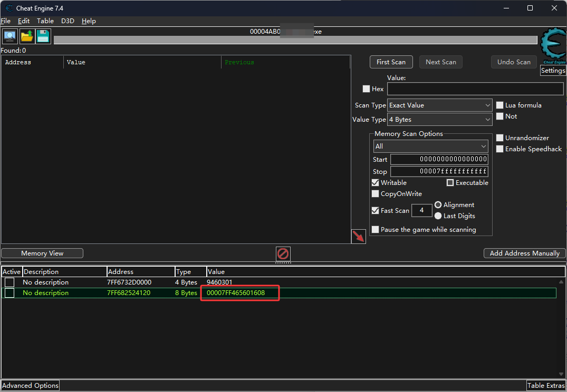Click value 9460301

click(219, 282)
